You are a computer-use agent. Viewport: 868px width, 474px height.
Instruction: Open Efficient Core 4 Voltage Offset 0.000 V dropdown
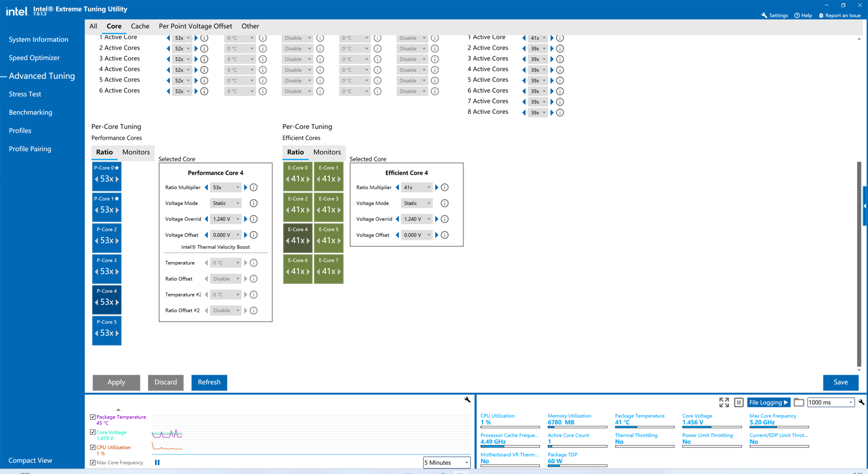(x=417, y=235)
